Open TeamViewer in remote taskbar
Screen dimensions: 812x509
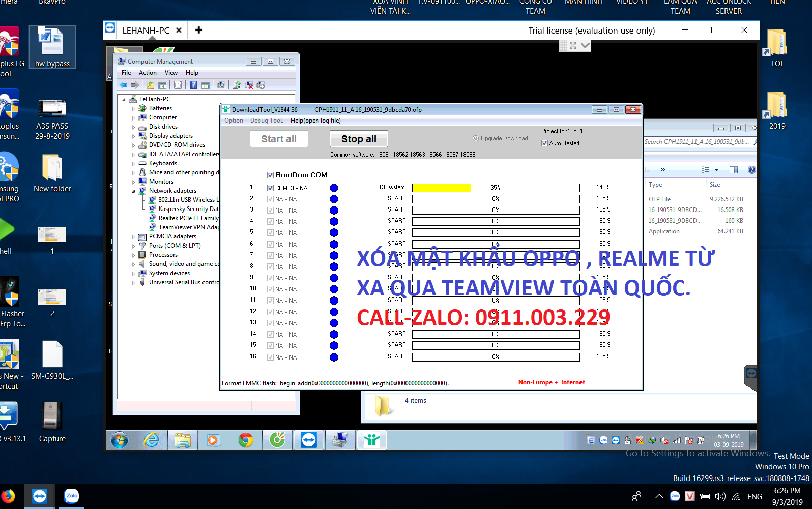coord(309,440)
